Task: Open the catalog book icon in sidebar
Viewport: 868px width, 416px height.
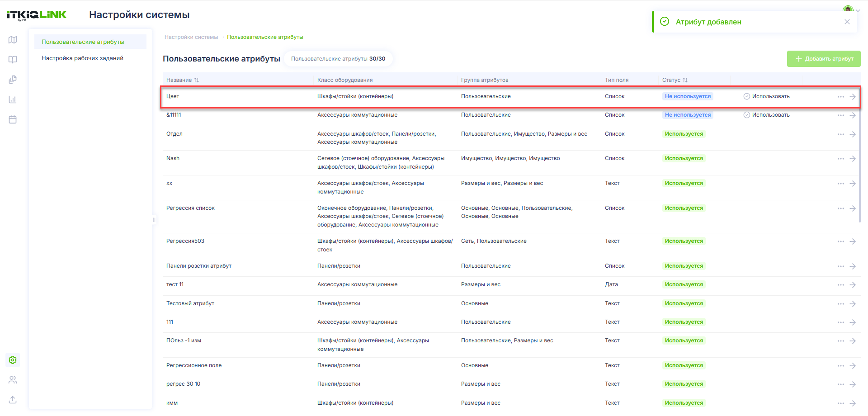Action: click(x=13, y=60)
